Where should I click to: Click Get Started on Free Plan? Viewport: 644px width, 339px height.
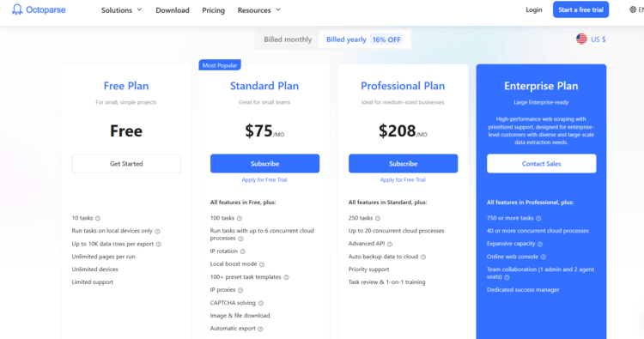(x=126, y=163)
